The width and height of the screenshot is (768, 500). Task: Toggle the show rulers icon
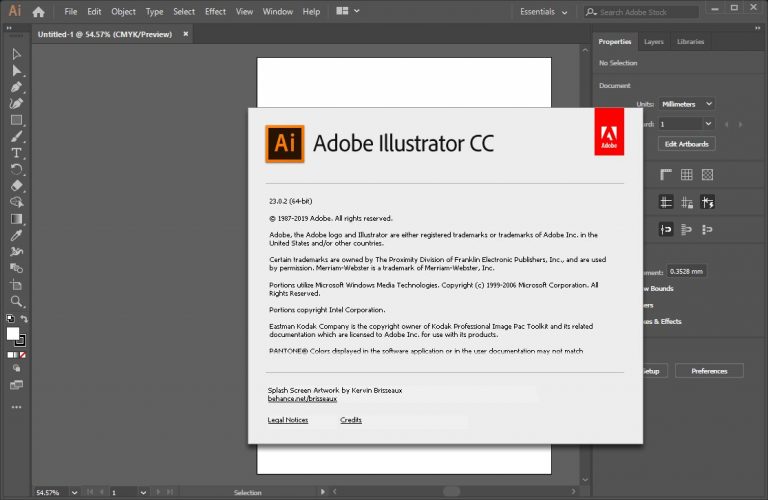pos(666,174)
